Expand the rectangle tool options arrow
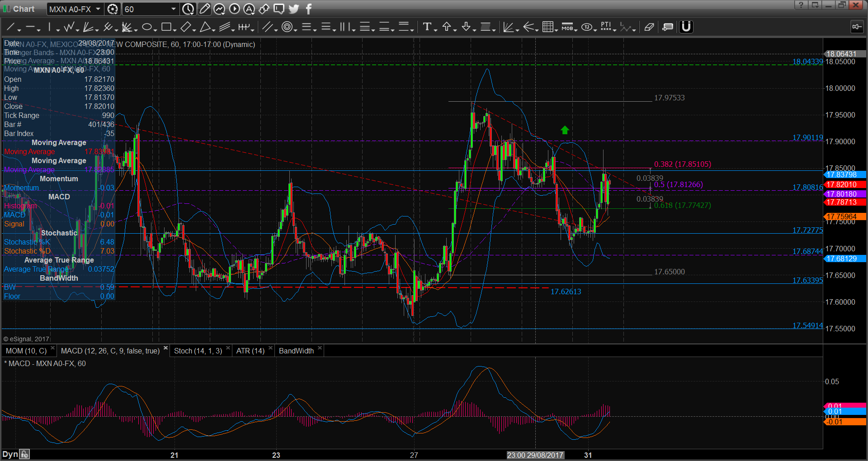 click(175, 30)
